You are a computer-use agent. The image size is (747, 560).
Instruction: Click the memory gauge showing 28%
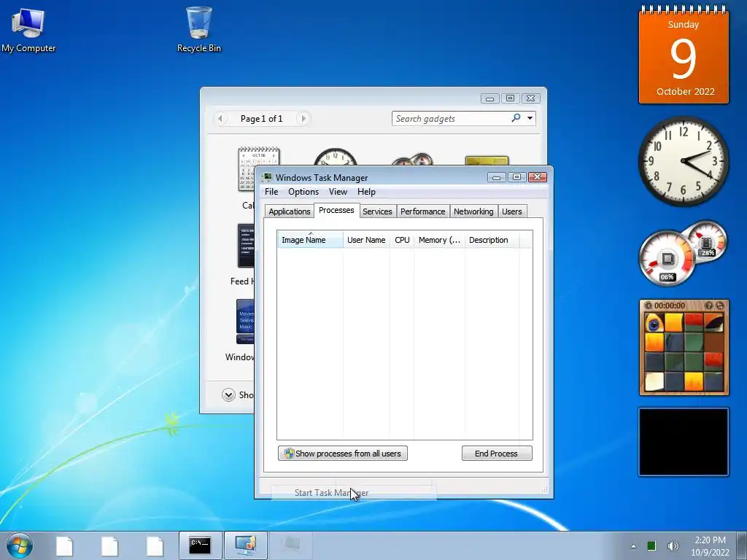(706, 242)
